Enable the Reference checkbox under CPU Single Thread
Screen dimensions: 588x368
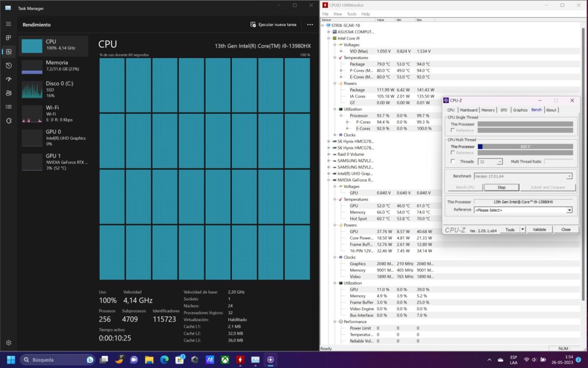point(452,130)
